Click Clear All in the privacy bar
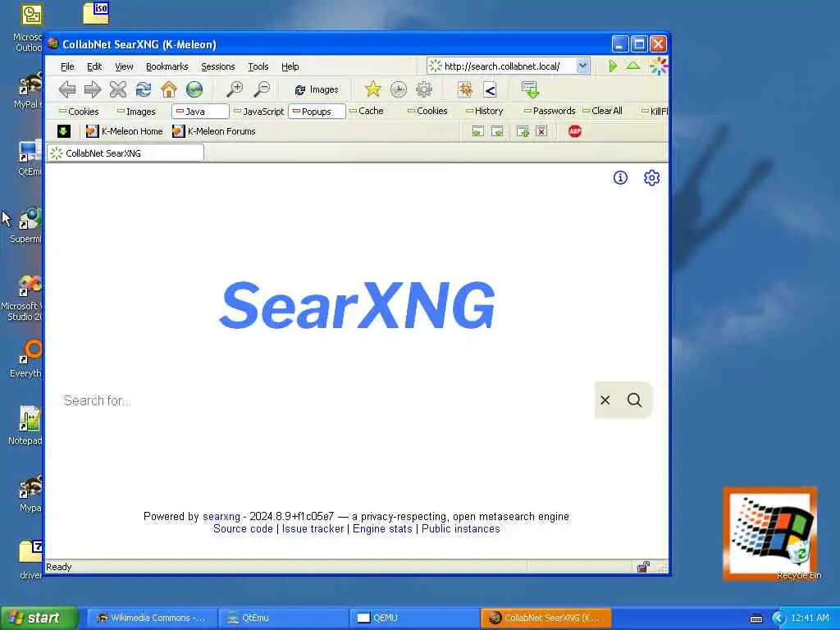 coord(603,111)
